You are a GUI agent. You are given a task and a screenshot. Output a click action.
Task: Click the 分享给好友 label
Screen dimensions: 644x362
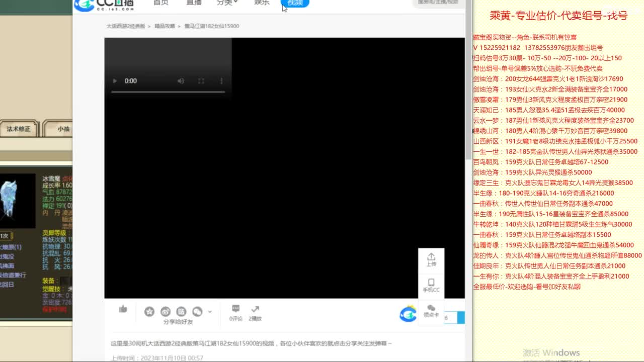pyautogui.click(x=178, y=322)
